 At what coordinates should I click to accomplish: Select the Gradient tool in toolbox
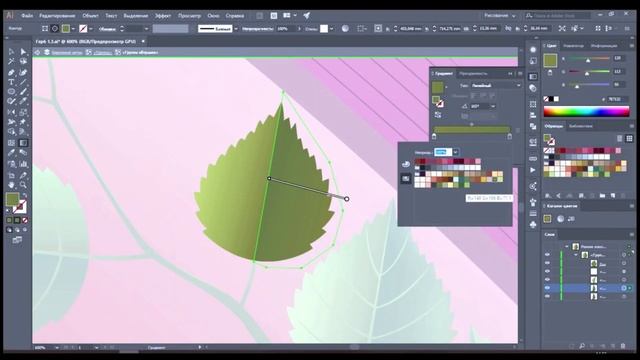pyautogui.click(x=23, y=143)
